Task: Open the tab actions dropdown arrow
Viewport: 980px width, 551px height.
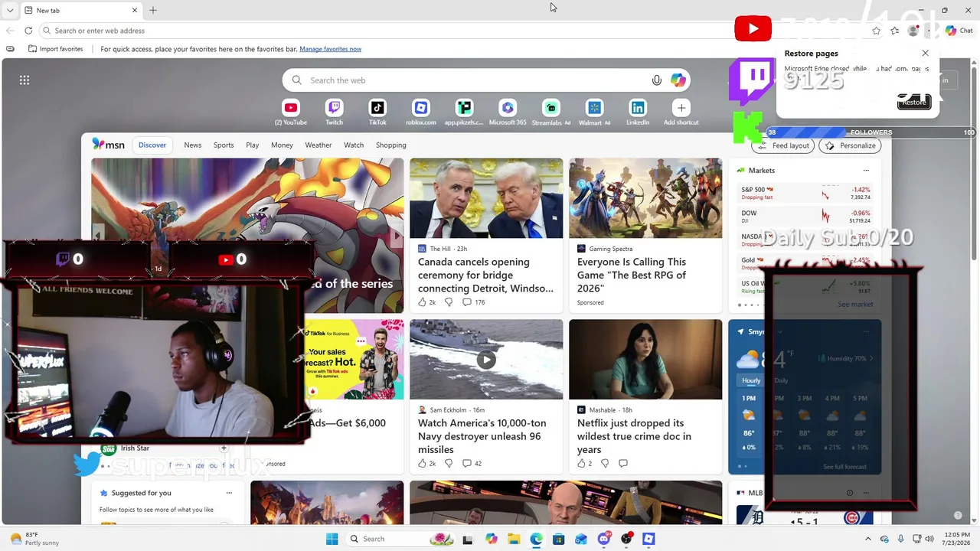Action: click(x=10, y=10)
